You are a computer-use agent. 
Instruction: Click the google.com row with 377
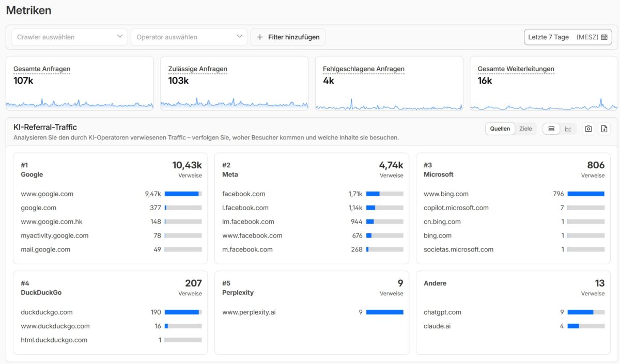(111, 208)
